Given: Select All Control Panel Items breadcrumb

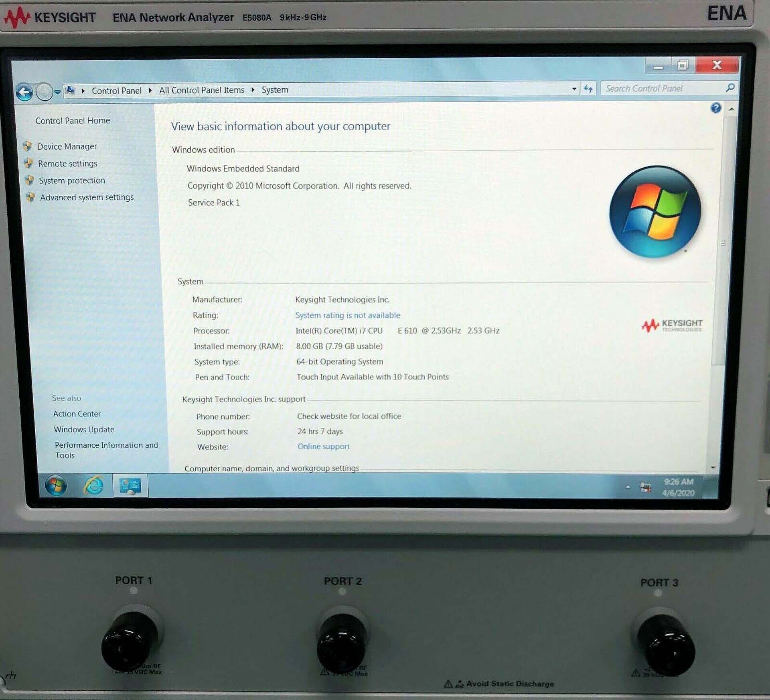Looking at the screenshot, I should (202, 90).
